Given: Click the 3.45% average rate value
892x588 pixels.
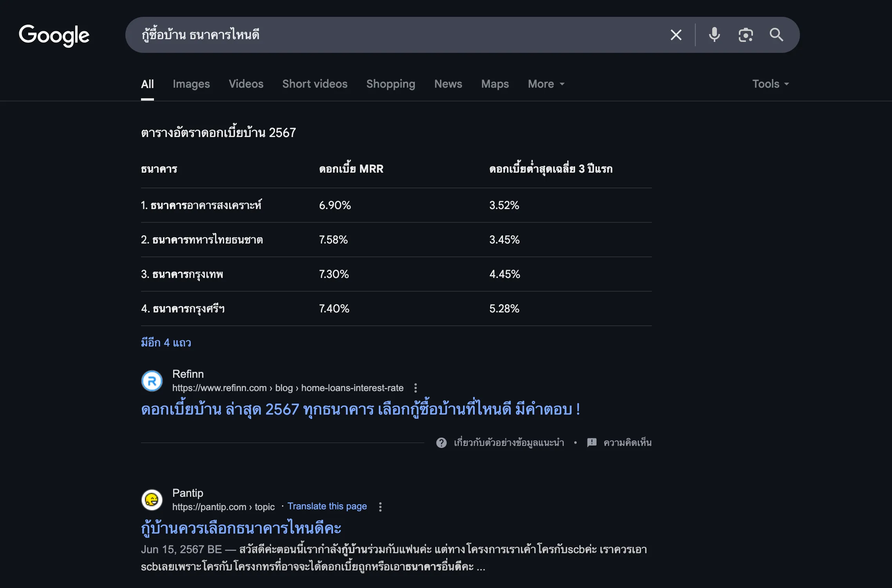Looking at the screenshot, I should point(505,240).
